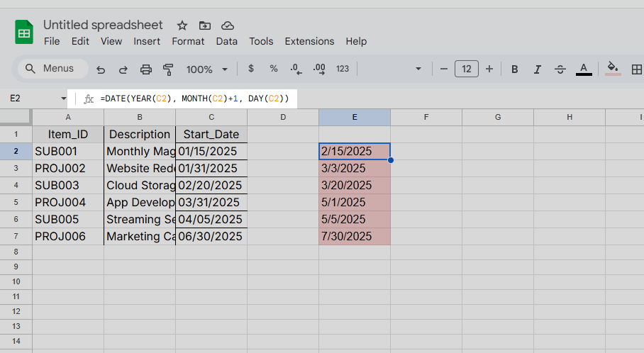Select cell C5 containing 03/31/2025

point(211,203)
